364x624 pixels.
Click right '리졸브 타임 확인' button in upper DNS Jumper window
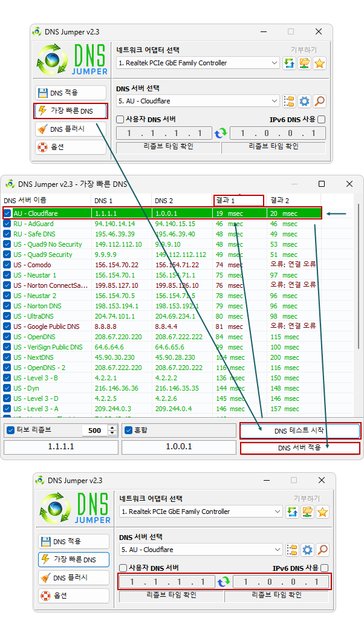point(274,147)
